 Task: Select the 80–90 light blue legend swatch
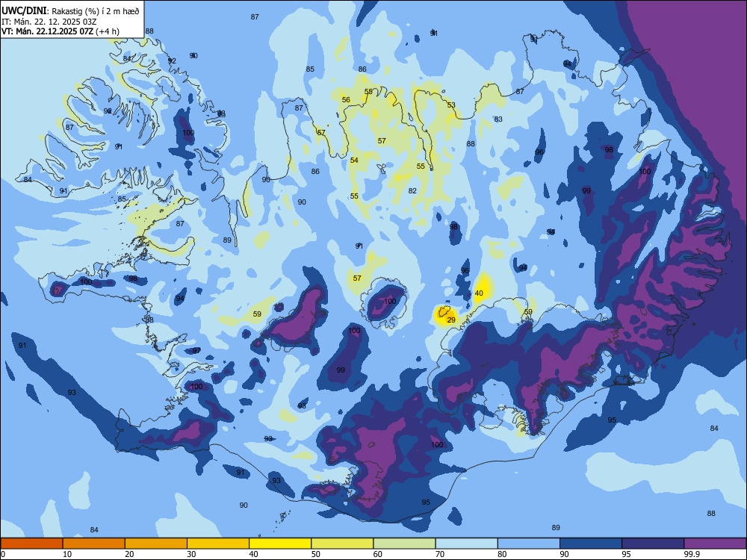click(528, 544)
